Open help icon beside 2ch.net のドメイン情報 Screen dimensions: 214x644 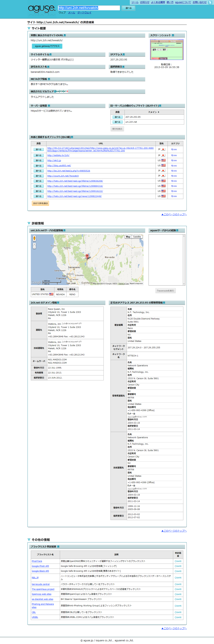coord(58,303)
